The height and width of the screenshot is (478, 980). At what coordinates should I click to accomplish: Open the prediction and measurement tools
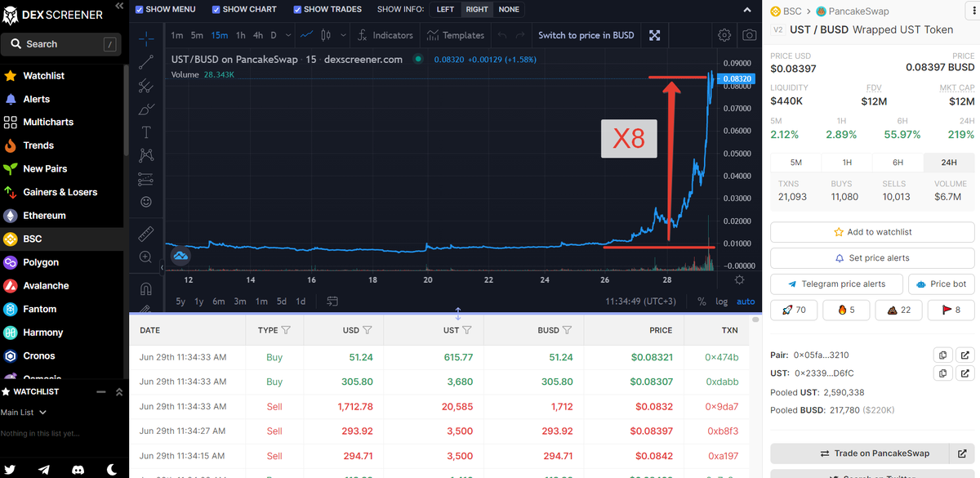[146, 178]
